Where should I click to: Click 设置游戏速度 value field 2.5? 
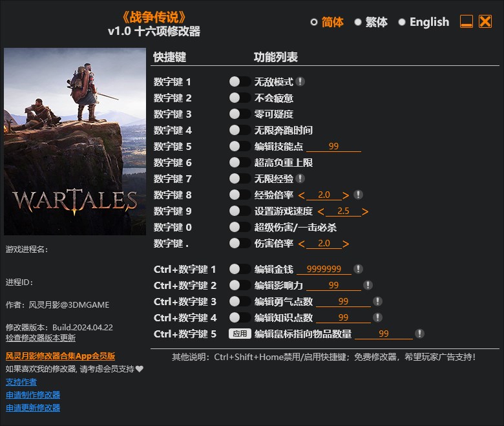[x=343, y=211]
